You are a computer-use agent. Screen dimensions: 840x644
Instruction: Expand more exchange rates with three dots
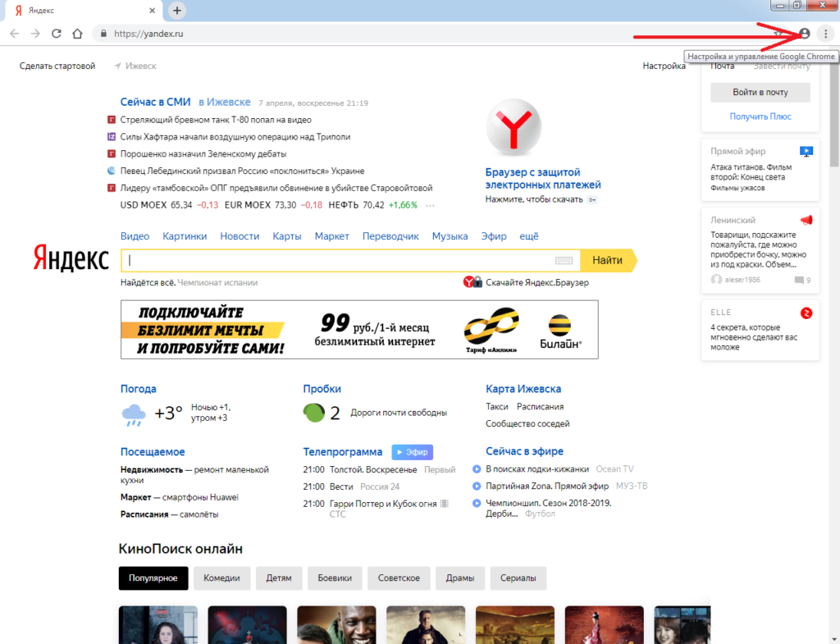[x=430, y=205]
